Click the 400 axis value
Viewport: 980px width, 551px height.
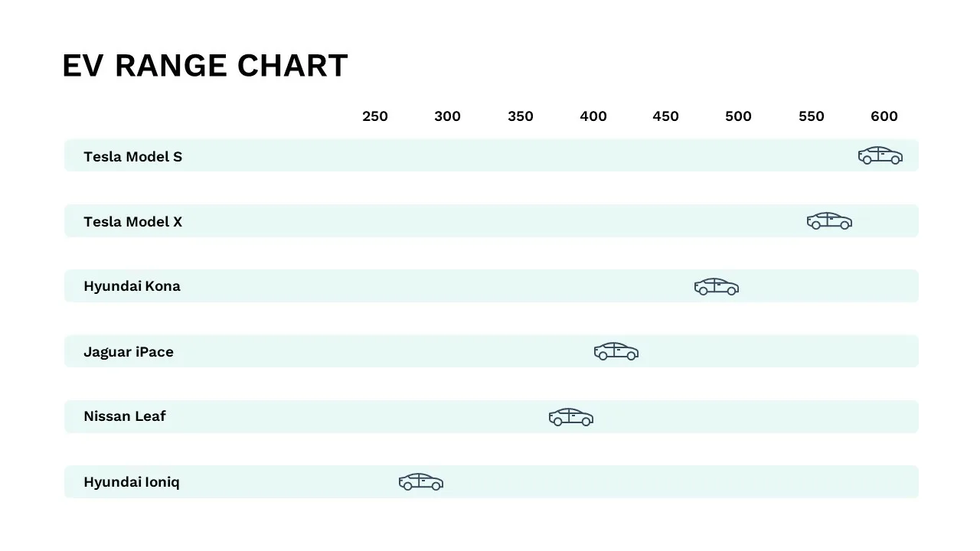pyautogui.click(x=593, y=116)
